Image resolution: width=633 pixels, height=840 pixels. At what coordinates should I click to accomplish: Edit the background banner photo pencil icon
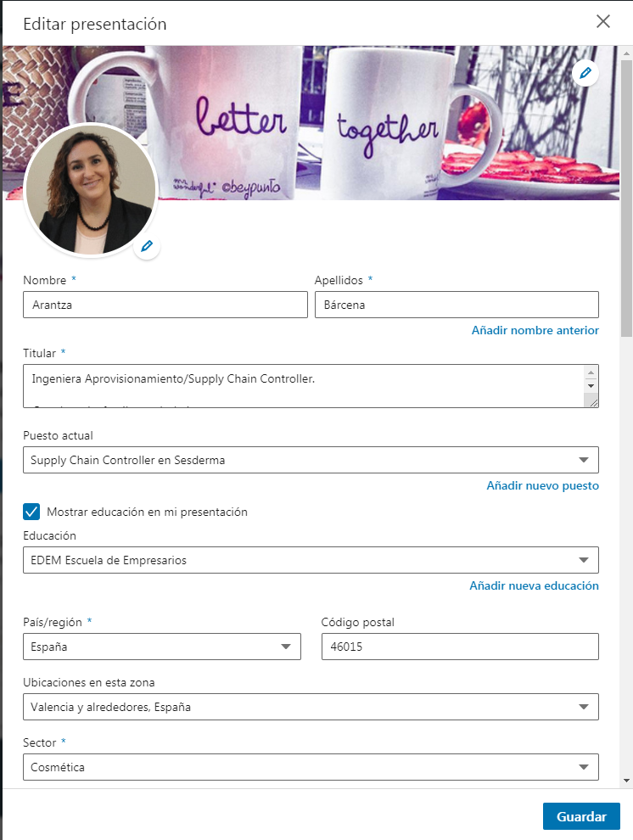[585, 73]
